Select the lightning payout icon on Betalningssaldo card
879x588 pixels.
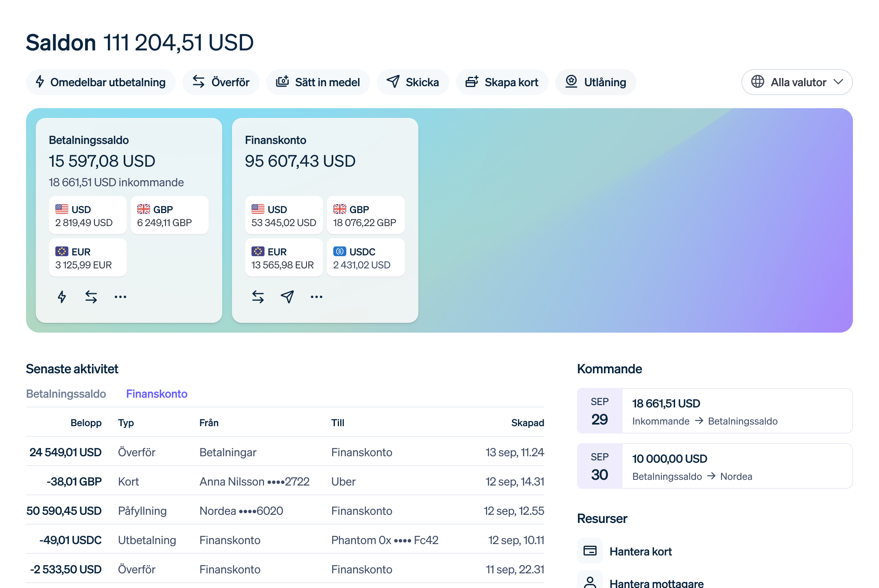click(x=62, y=296)
